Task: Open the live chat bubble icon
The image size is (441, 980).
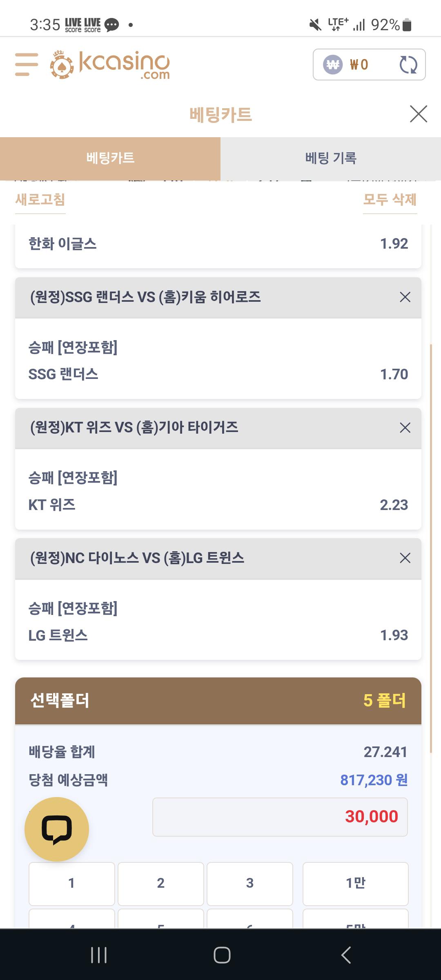Action: [x=57, y=829]
